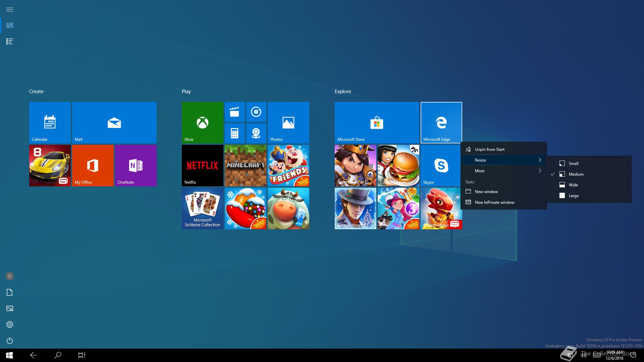644x362 pixels.
Task: Open the OneNote tile
Action: 136,166
